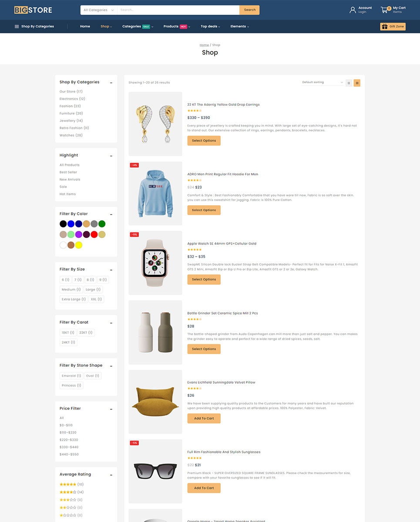420x522 pixels.
Task: Toggle the Emerald stone shape filter
Action: click(x=71, y=376)
